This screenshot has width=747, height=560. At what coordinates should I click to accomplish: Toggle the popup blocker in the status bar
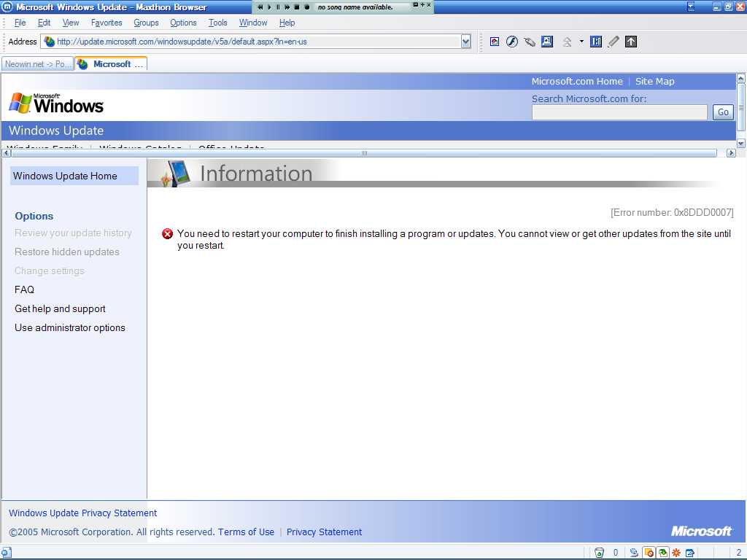pyautogui.click(x=649, y=552)
